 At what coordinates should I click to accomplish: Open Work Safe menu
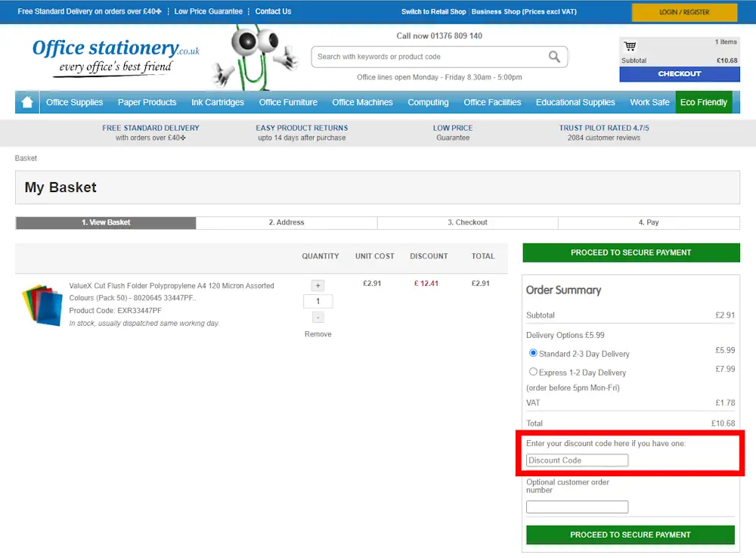point(649,102)
